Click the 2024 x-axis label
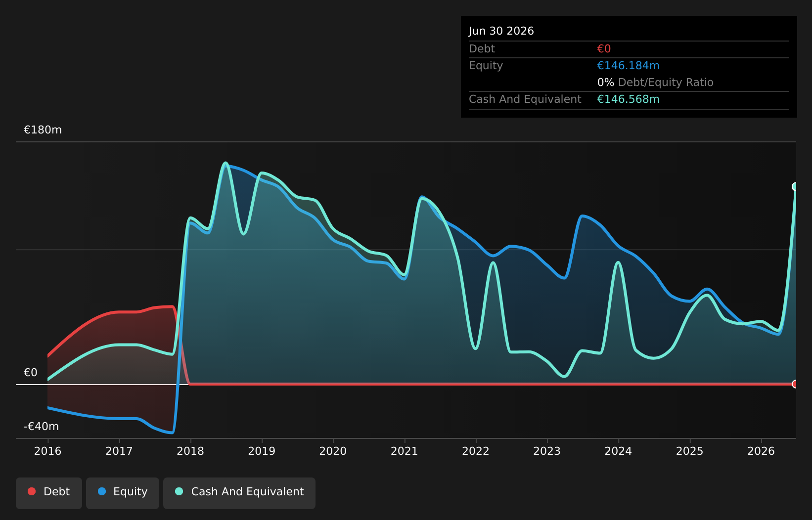 [618, 451]
